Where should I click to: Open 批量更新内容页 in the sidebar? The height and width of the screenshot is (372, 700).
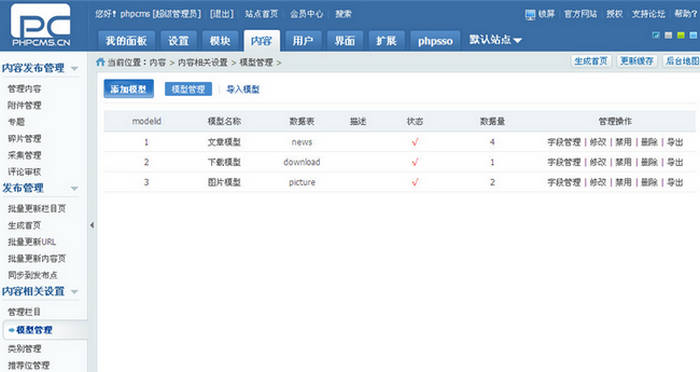point(37,259)
